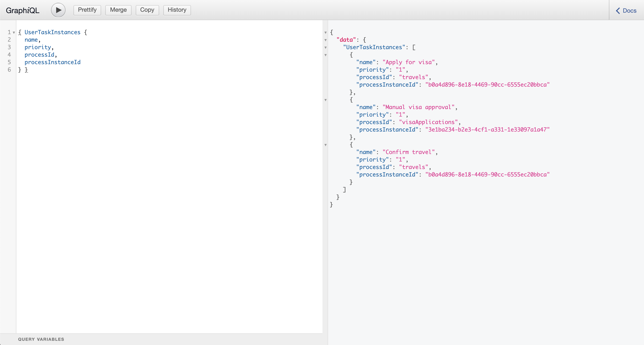Run the query with the play button

coord(58,10)
